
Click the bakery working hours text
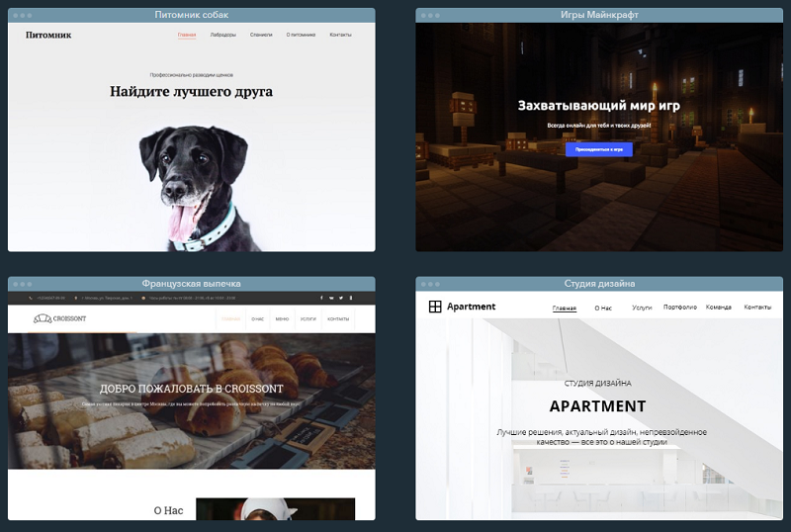click(192, 298)
